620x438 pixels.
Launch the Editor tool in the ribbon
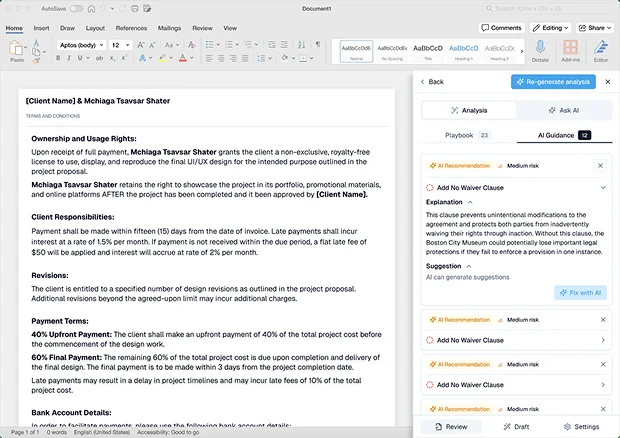pos(600,50)
